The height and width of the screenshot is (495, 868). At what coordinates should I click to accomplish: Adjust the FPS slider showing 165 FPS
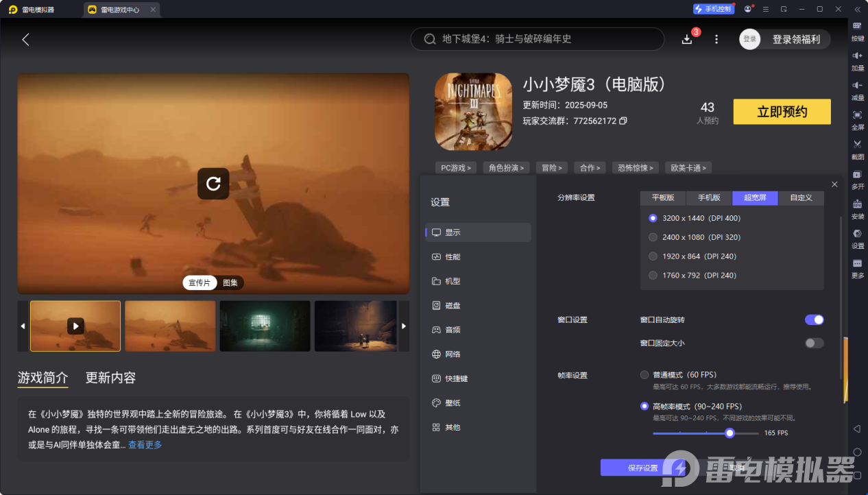pyautogui.click(x=729, y=433)
